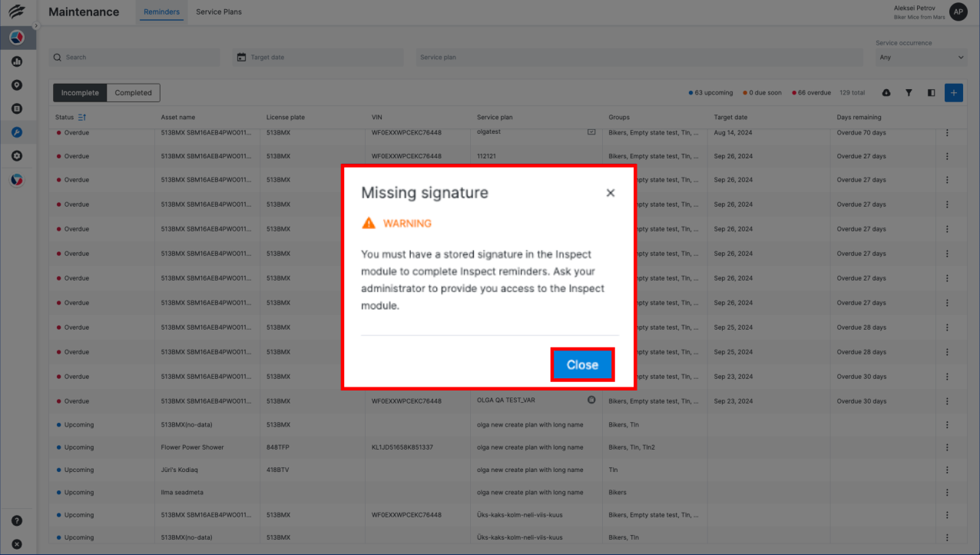Open the Tracking map-pin sidebar icon
The height and width of the screenshot is (555, 980).
(x=16, y=85)
